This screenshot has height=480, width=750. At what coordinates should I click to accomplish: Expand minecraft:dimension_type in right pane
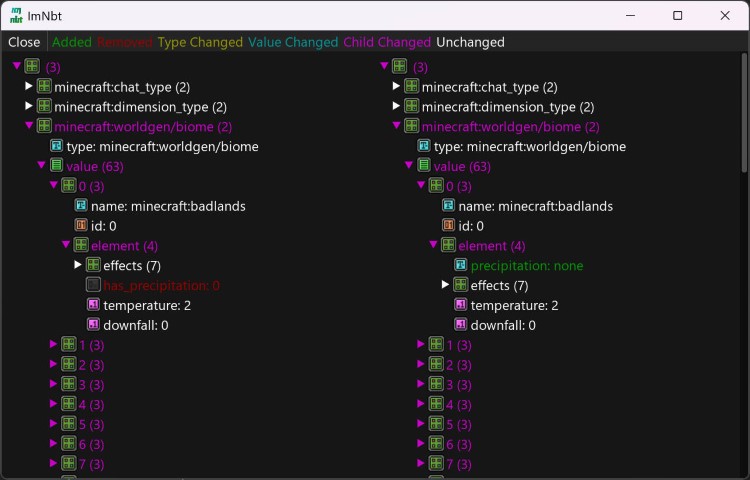(x=396, y=106)
